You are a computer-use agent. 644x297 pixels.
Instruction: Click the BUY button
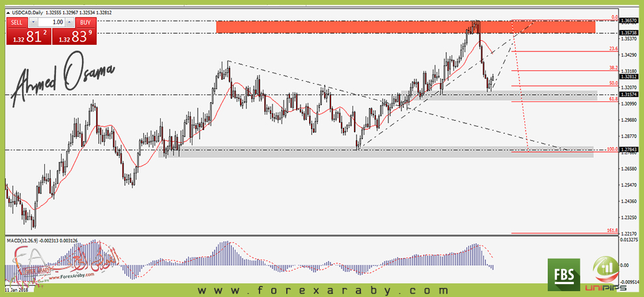pyautogui.click(x=86, y=21)
